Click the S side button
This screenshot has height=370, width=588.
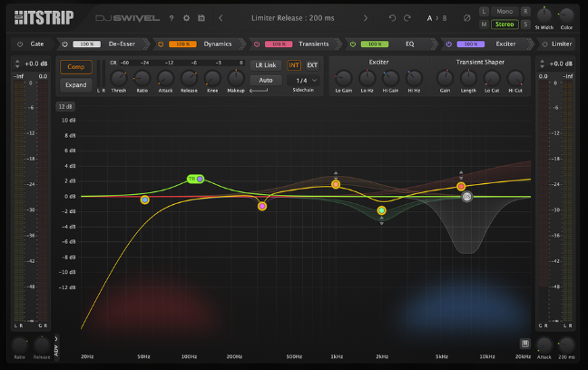click(x=525, y=24)
